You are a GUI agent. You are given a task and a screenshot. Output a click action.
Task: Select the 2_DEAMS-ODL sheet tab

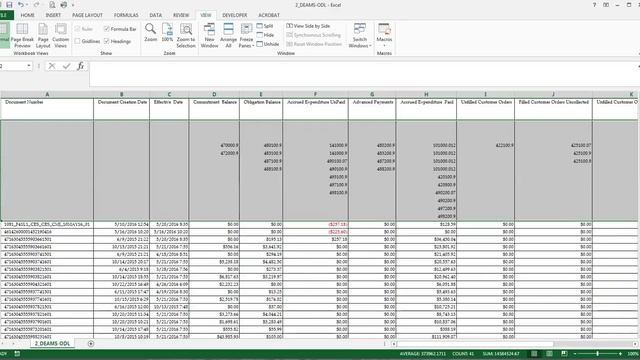click(x=52, y=344)
